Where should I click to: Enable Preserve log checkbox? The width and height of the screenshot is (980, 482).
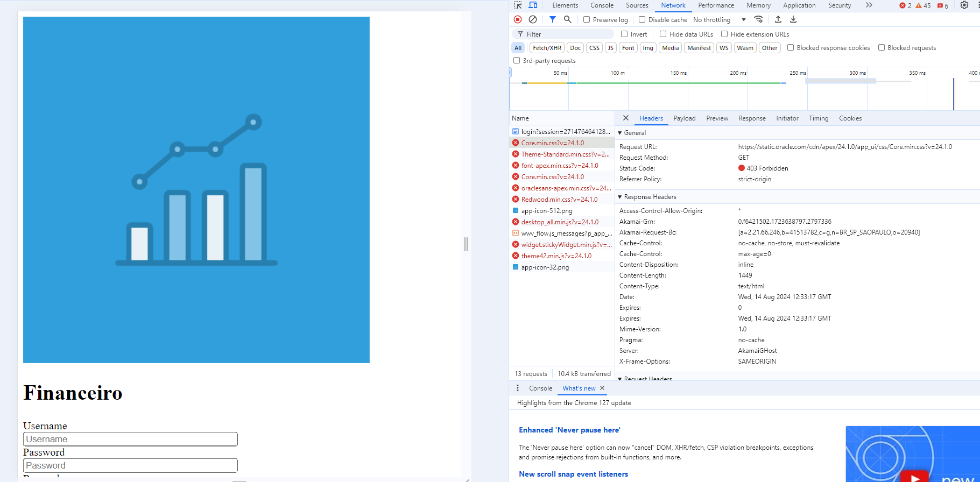click(587, 20)
